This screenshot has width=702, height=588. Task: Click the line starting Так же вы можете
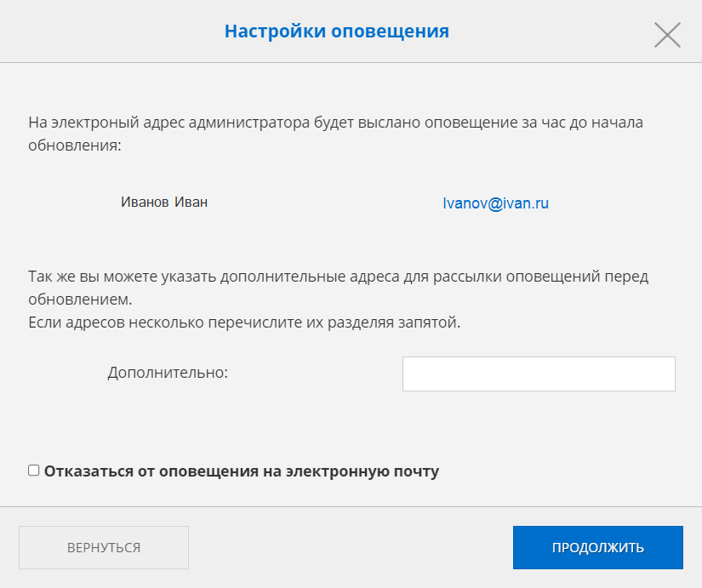(338, 277)
